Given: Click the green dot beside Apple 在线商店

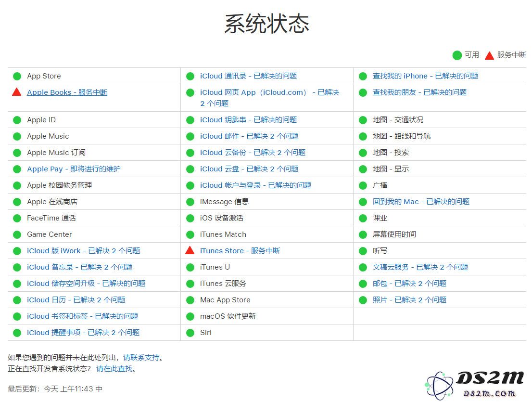Looking at the screenshot, I should [x=17, y=202].
